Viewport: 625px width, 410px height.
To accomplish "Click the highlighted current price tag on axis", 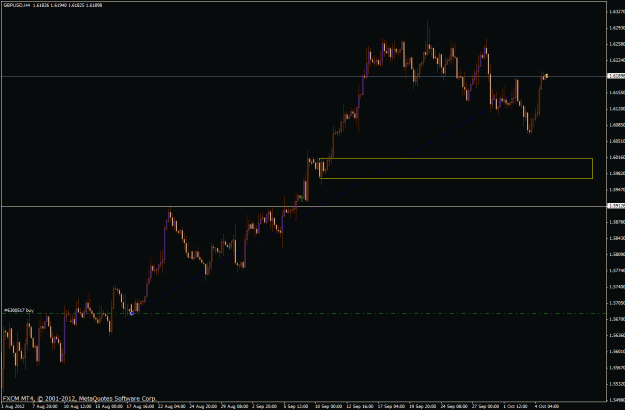I will click(x=615, y=76).
